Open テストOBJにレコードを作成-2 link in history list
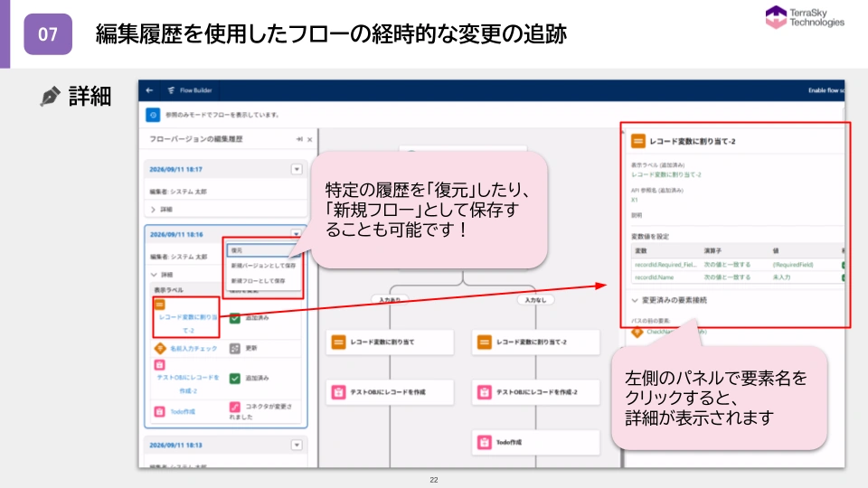This screenshot has height=488, width=868. pos(188,384)
